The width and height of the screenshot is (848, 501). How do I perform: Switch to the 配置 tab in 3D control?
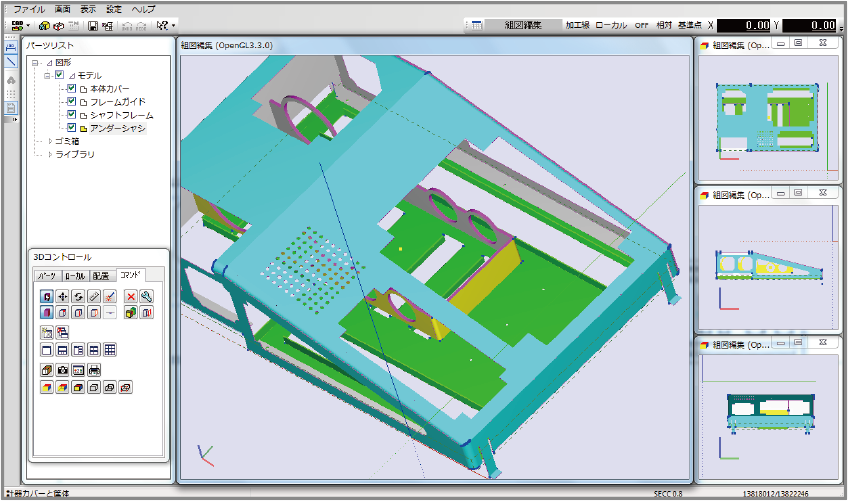[x=101, y=276]
